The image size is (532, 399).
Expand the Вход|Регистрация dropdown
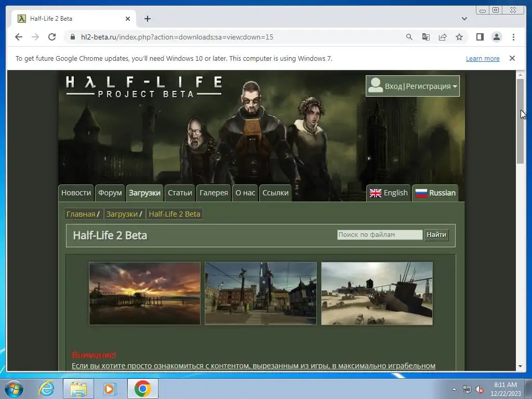click(x=413, y=86)
